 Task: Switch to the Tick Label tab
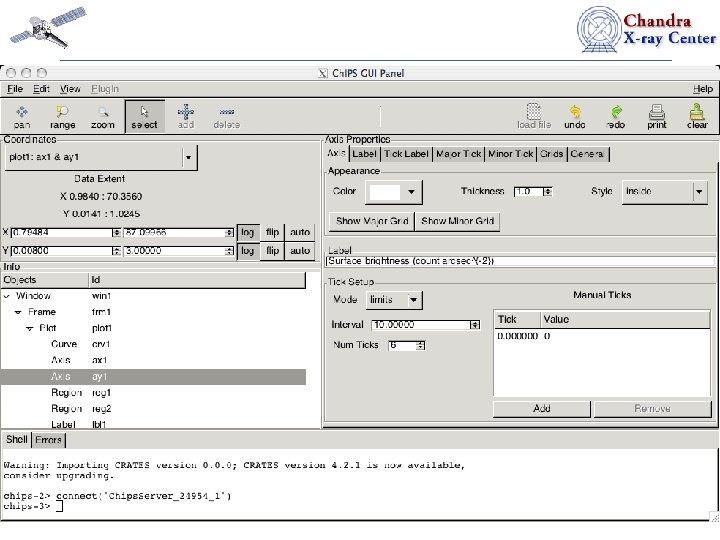[406, 154]
